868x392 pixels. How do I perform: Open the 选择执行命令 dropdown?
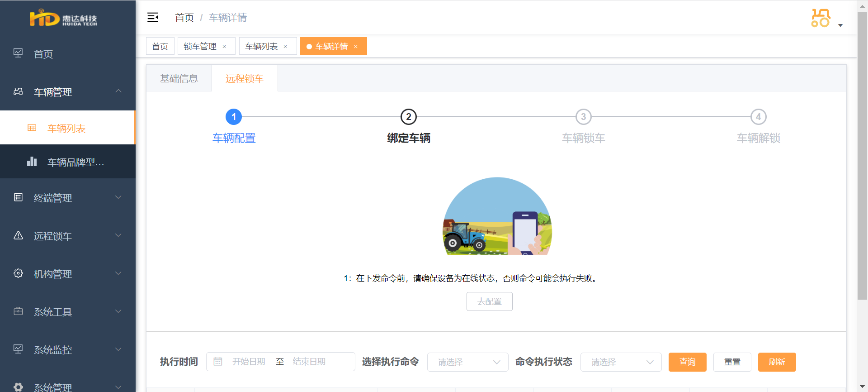tap(468, 362)
